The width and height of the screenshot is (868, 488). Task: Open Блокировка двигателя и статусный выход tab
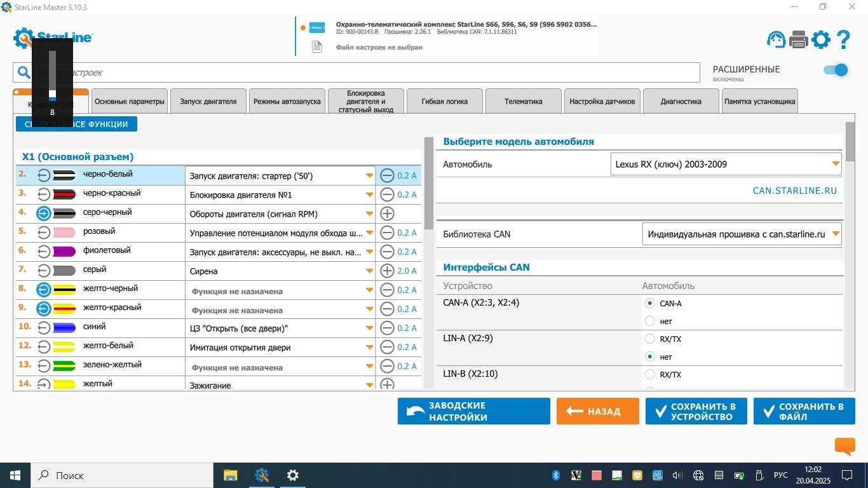tap(366, 101)
